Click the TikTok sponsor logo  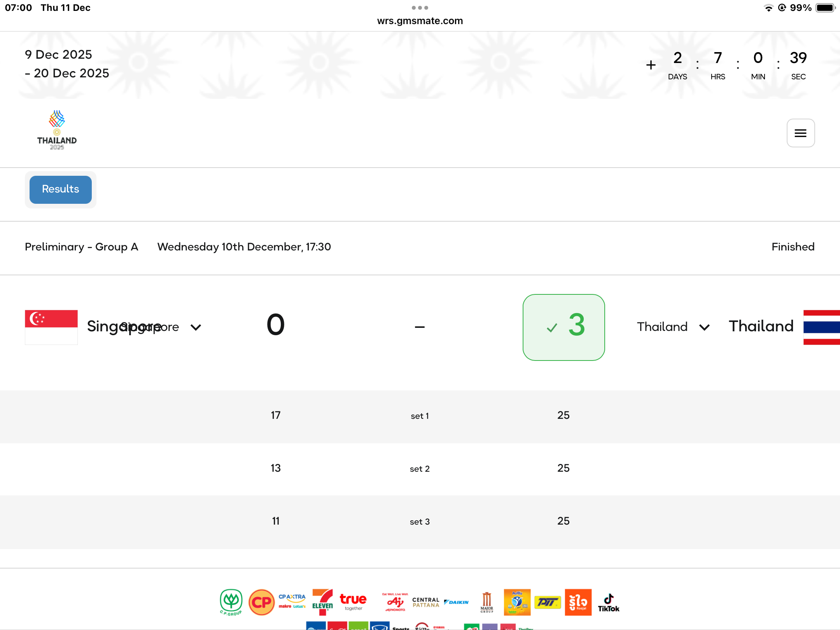608,602
